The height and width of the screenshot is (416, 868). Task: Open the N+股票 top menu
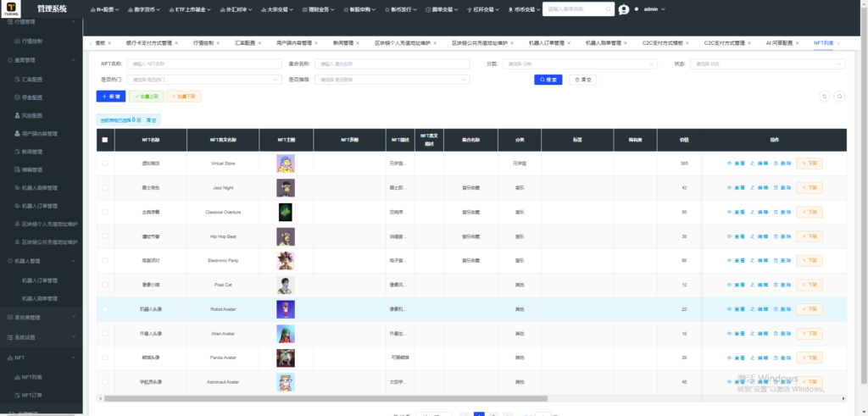[x=104, y=9]
